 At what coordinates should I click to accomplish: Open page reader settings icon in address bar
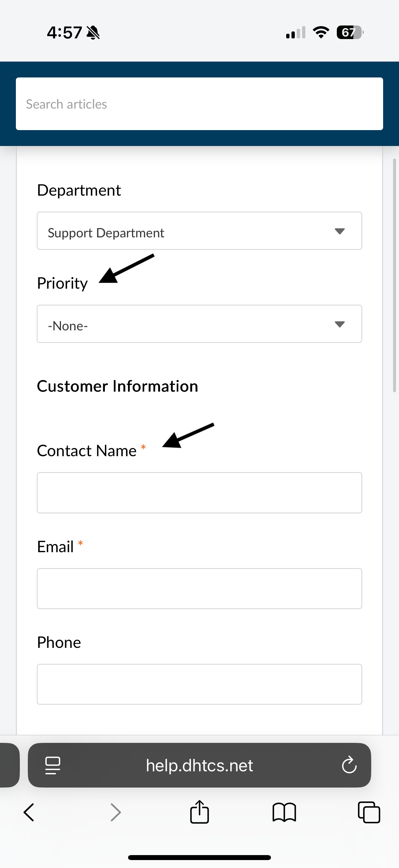point(53,765)
